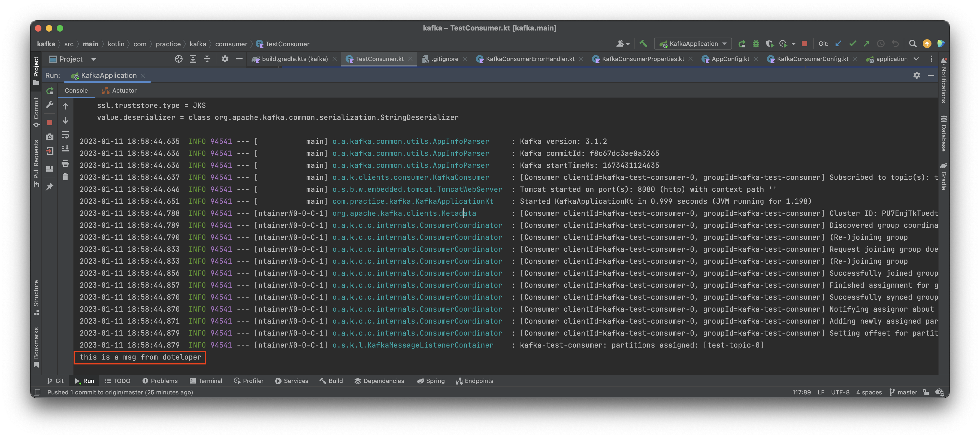Click the green Build hammer icon
Viewport: 980px width, 438px height.
click(x=643, y=44)
